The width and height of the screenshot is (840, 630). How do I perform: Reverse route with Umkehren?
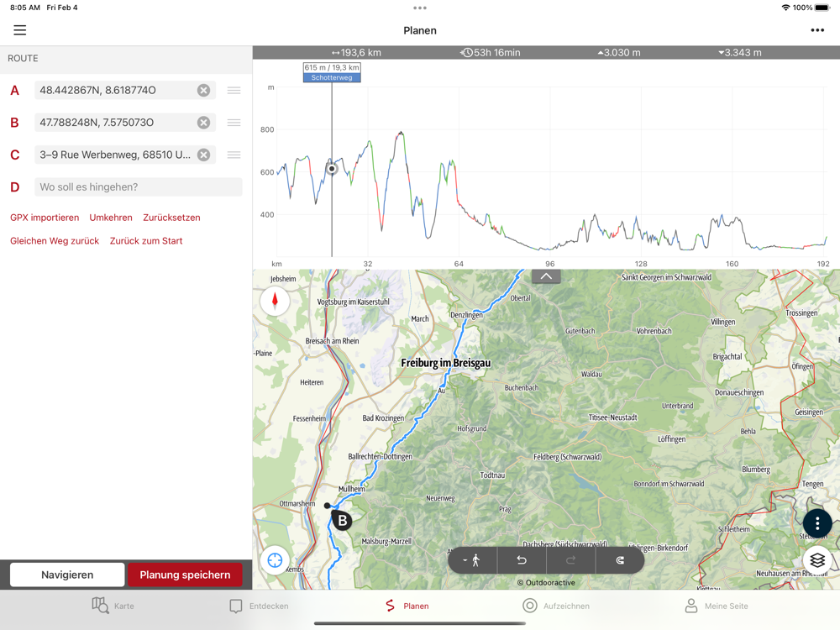pos(111,218)
